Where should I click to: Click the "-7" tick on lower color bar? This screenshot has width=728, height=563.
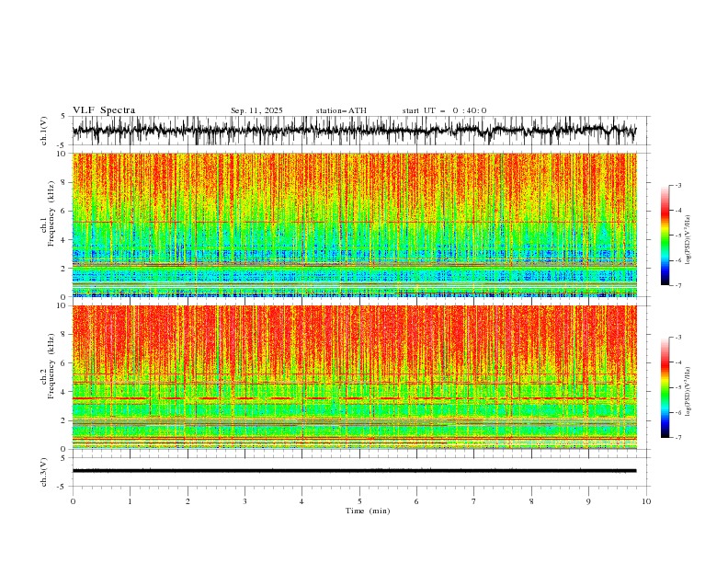(x=677, y=438)
